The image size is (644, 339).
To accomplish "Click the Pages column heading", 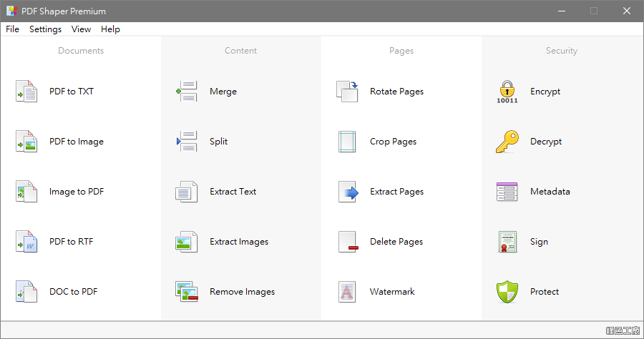I will (x=401, y=51).
